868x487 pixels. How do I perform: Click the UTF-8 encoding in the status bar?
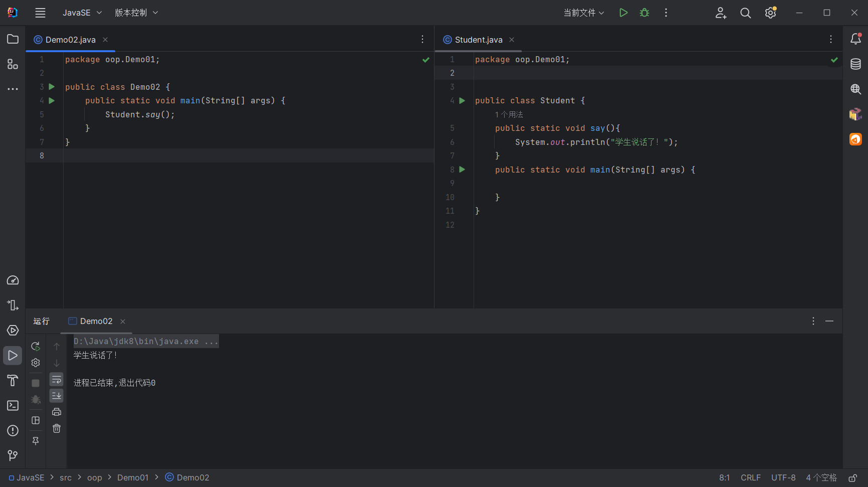(x=783, y=478)
